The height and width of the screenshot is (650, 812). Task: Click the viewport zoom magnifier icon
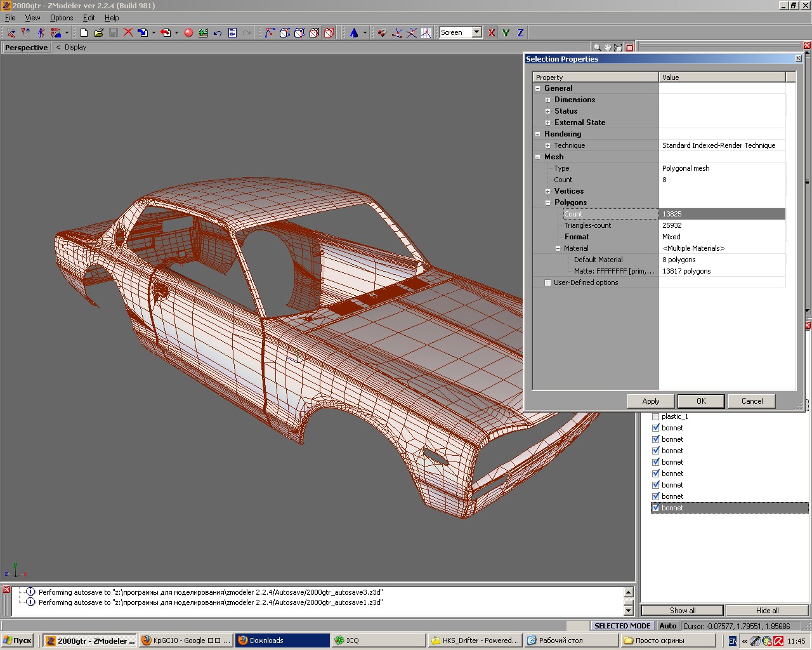[597, 48]
